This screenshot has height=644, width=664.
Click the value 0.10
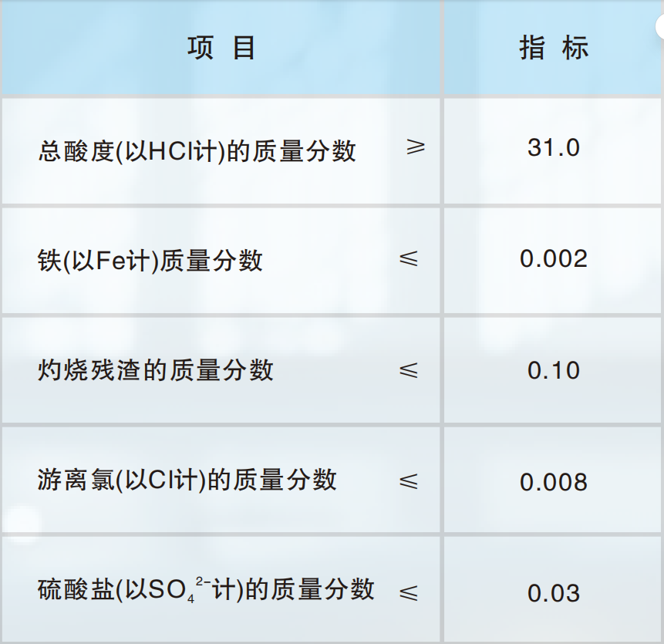click(554, 370)
